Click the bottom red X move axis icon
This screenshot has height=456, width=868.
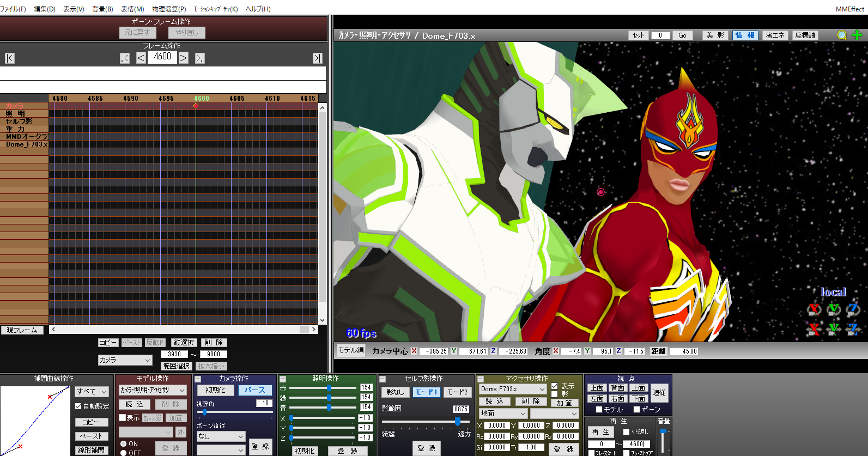pos(815,329)
